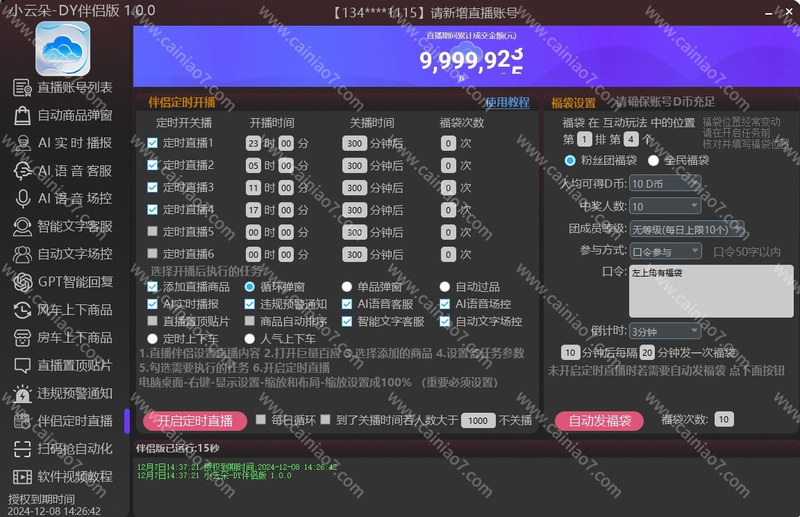
Task: Click viewer threshold 1000 field
Action: [478, 421]
